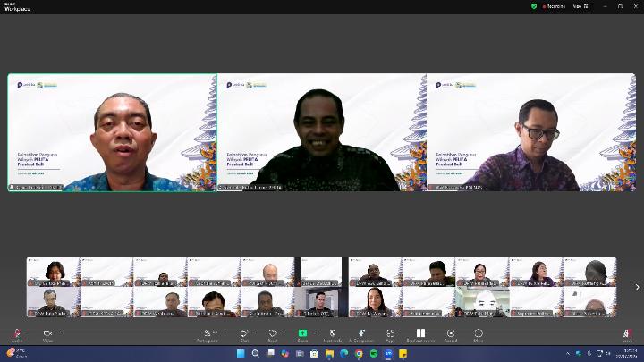Viewport: 644px width, 362px height.
Task: Open Host tools shield menu
Action: click(332, 335)
